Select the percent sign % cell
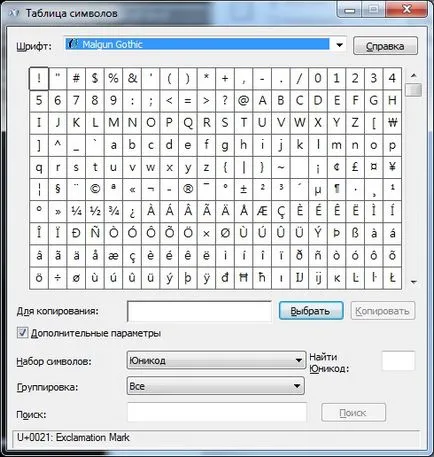Viewport: 434px width, 457px height. click(x=114, y=79)
